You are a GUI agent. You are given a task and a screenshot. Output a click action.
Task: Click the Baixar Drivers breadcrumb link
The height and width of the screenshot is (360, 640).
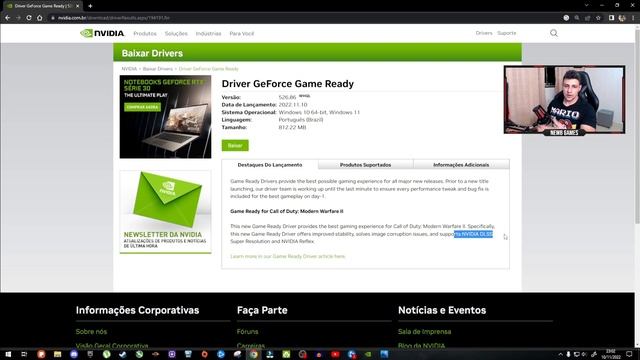(158, 69)
